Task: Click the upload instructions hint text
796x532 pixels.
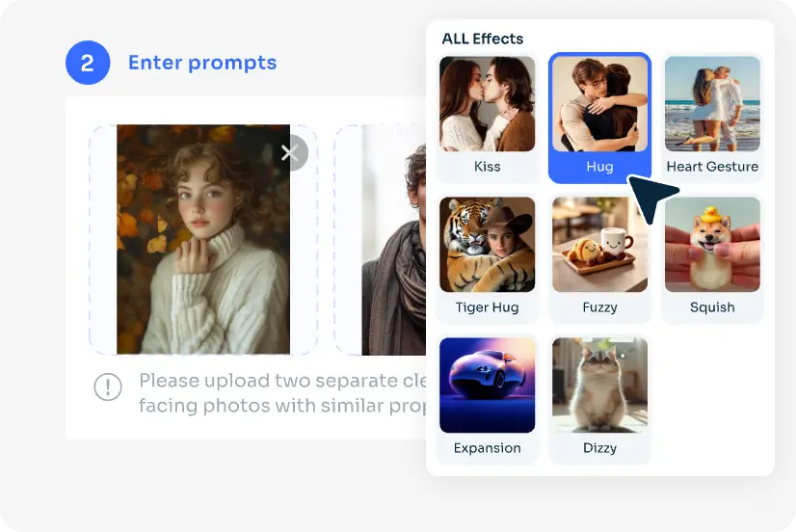Action: 282,393
